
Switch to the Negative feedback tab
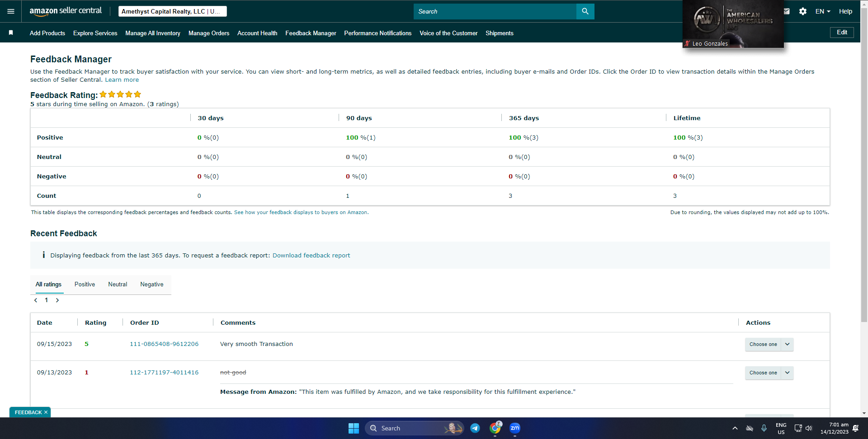pyautogui.click(x=152, y=284)
